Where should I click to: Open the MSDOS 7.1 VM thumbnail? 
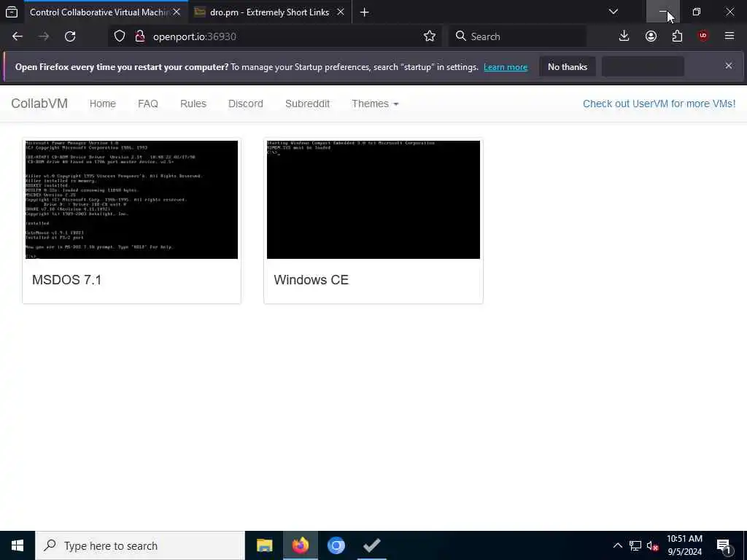pos(131,200)
